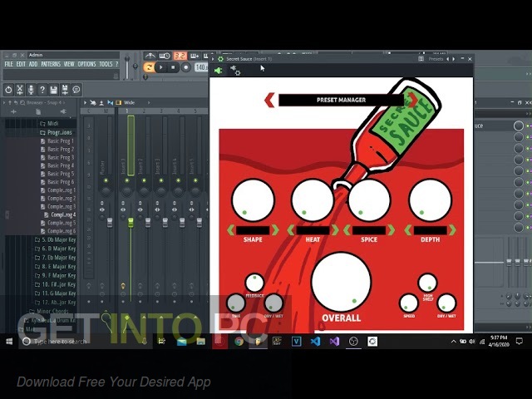Select previous preset arrow in title bar
This screenshot has height=399, width=532.
click(x=447, y=59)
